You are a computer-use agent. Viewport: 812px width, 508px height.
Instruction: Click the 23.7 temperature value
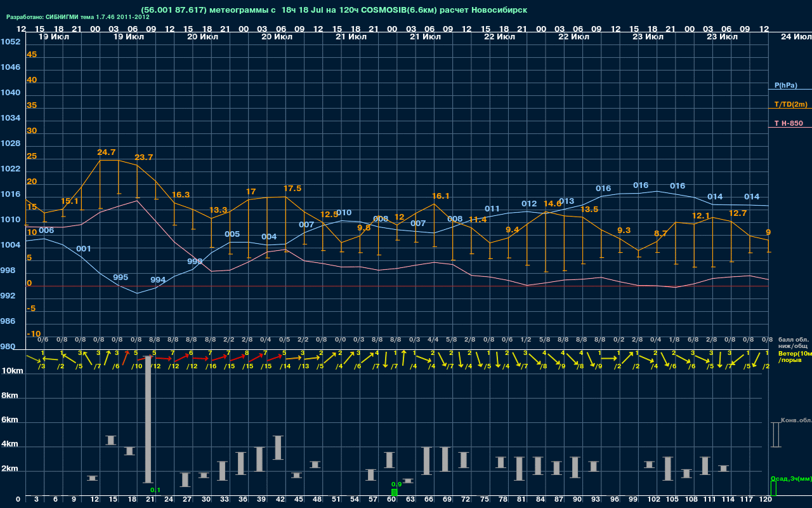[x=144, y=157]
